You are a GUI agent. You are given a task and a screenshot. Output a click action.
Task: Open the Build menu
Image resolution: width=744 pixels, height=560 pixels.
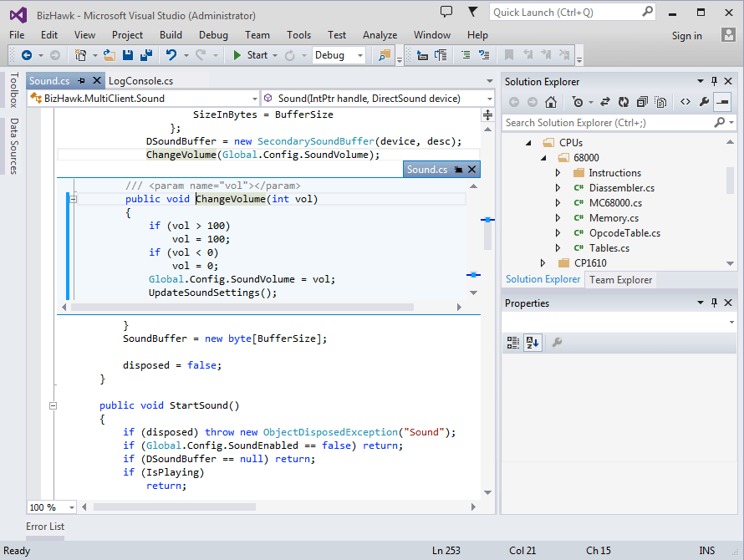171,35
